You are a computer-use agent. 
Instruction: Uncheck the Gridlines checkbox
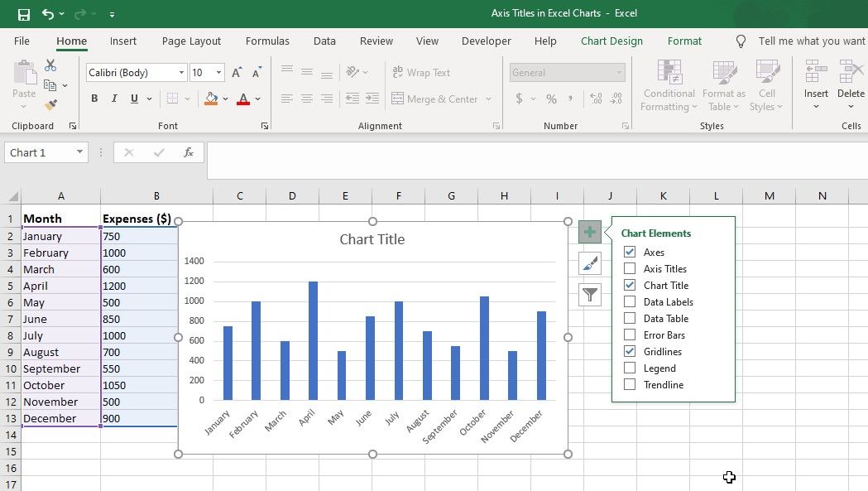[x=630, y=352]
